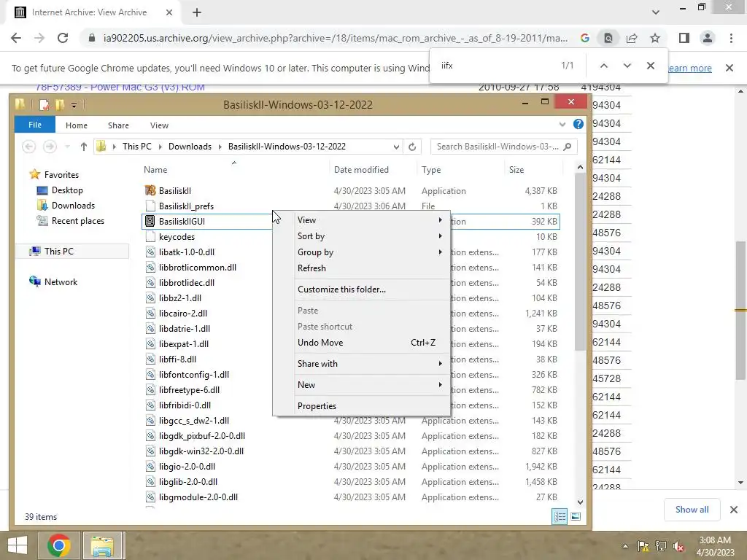Go back in Chrome browser

click(16, 38)
